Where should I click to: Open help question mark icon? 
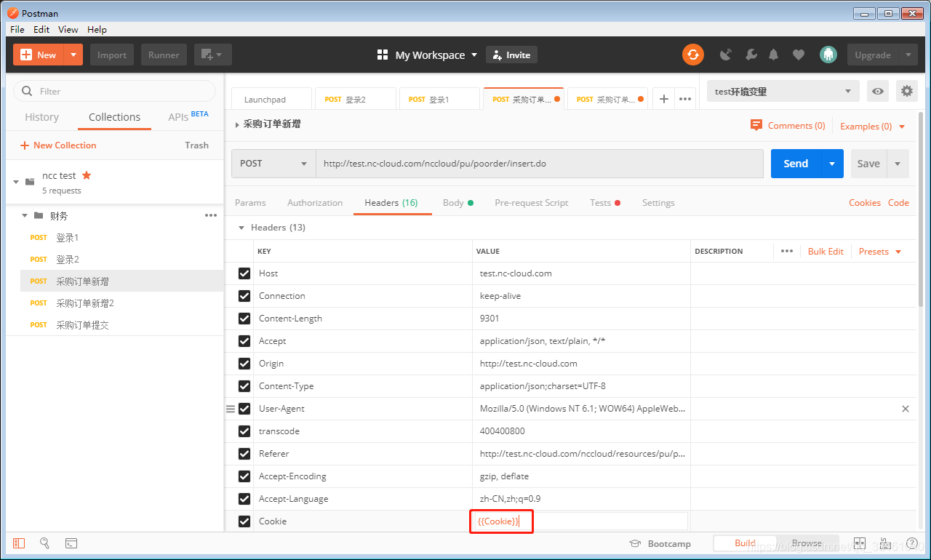tap(911, 543)
